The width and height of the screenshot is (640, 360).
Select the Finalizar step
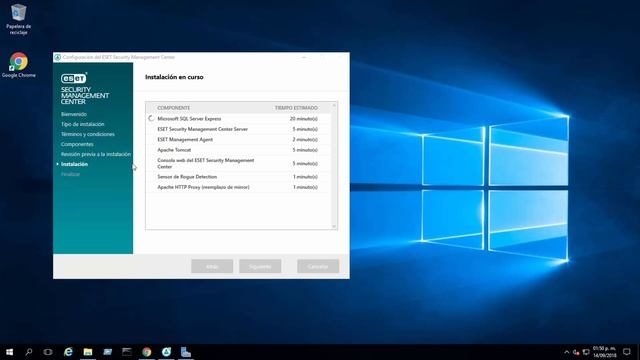tap(70, 174)
